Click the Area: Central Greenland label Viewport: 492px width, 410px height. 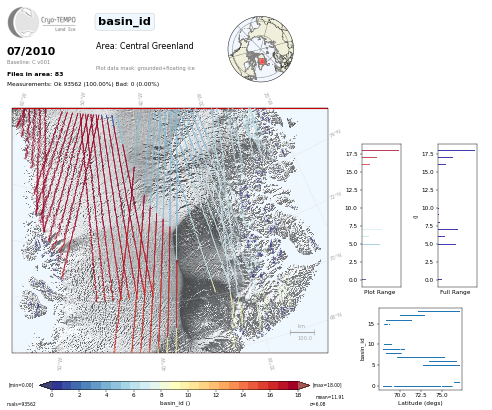(x=144, y=46)
